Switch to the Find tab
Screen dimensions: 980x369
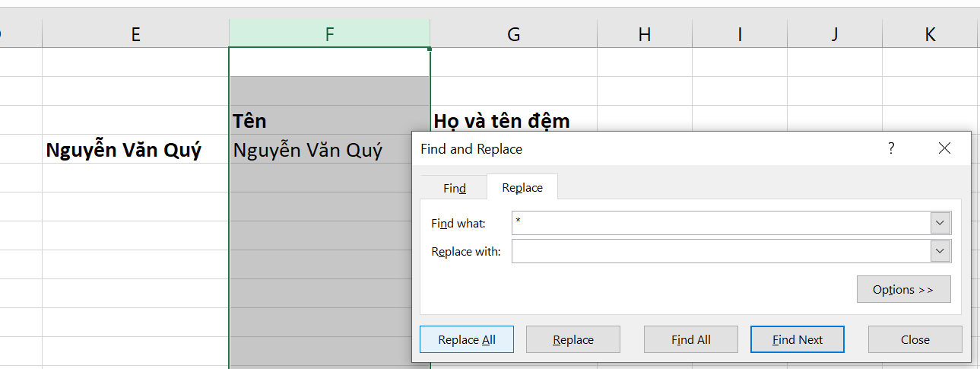(454, 188)
